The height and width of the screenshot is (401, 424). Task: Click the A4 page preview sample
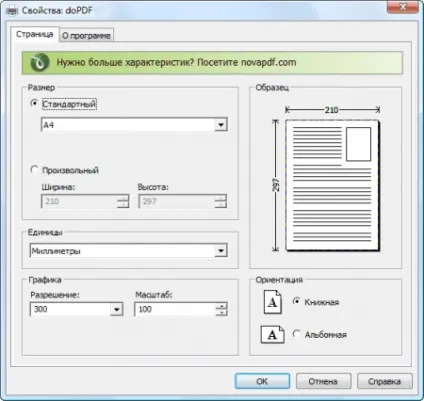[332, 185]
